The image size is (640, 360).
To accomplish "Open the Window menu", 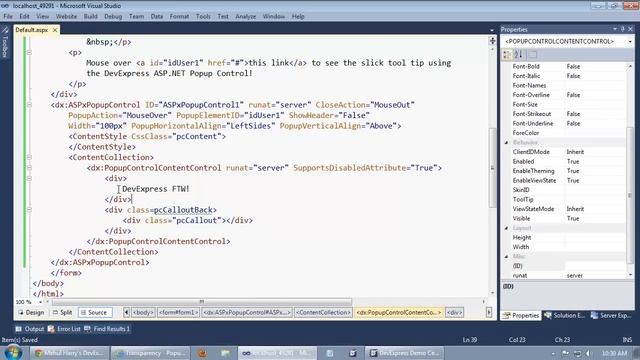I will (x=273, y=16).
